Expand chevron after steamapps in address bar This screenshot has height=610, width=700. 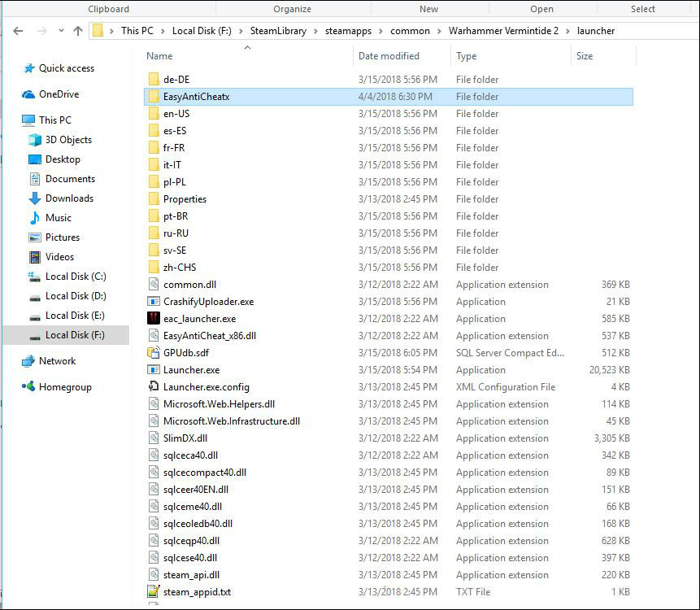(x=380, y=31)
